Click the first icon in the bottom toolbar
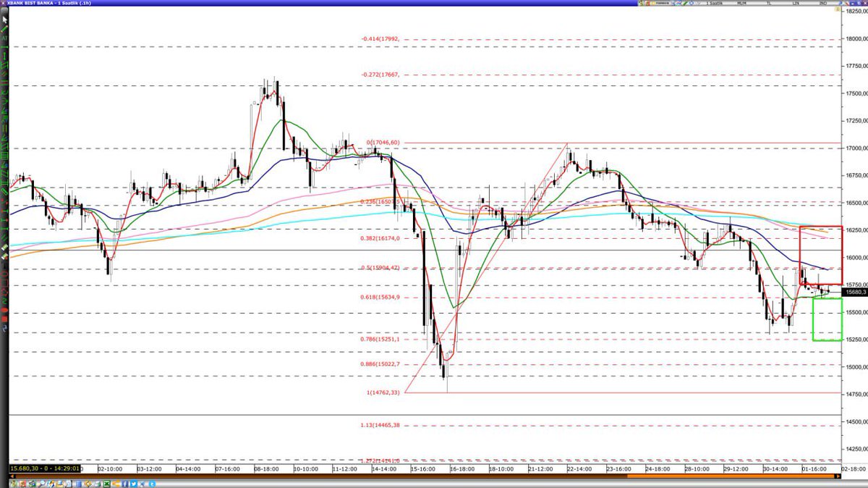The height and width of the screenshot is (488, 868). (x=13, y=484)
